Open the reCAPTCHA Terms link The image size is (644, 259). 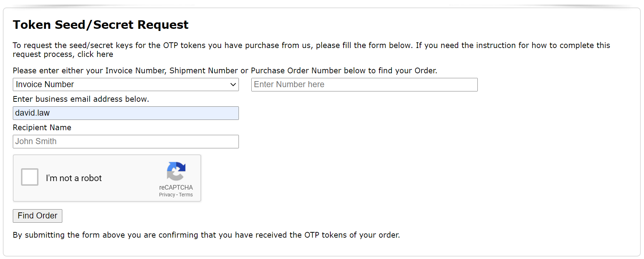coord(186,195)
